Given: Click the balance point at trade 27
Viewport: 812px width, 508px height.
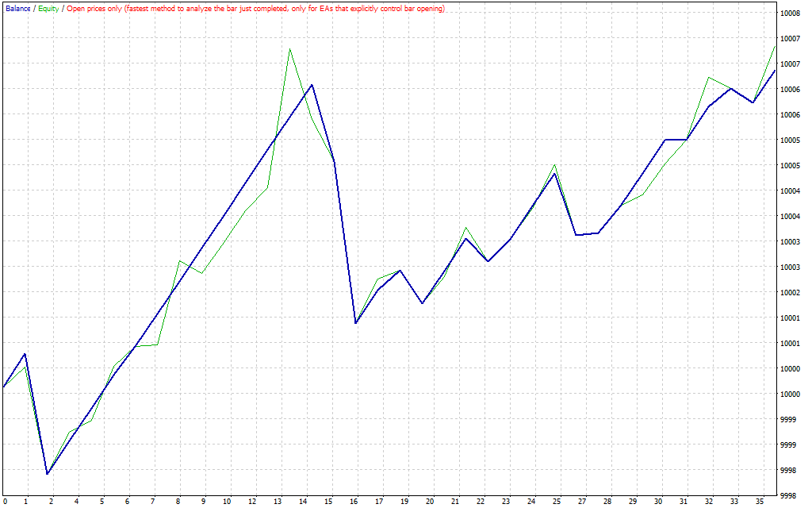Looking at the screenshot, I should click(577, 235).
